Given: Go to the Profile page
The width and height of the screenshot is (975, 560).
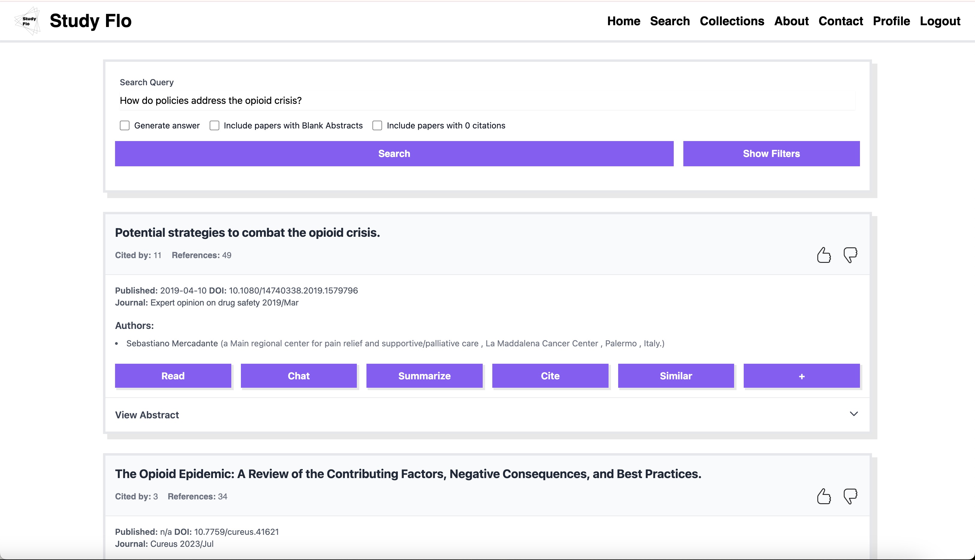Looking at the screenshot, I should 891,21.
